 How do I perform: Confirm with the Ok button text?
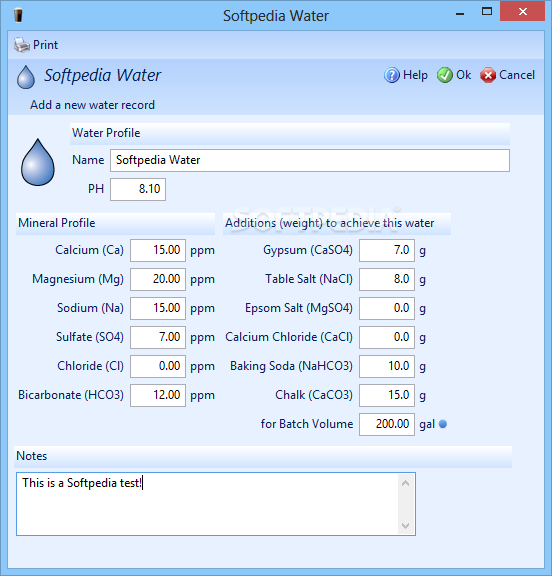(463, 75)
